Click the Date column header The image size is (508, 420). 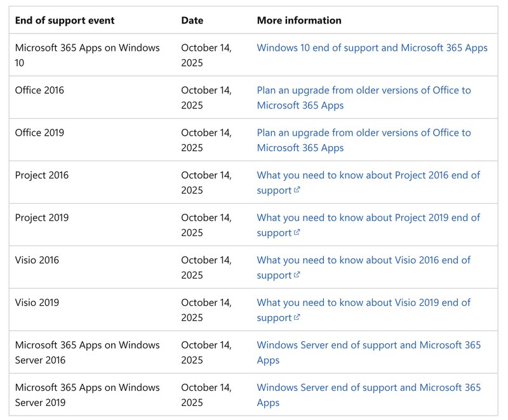click(192, 20)
